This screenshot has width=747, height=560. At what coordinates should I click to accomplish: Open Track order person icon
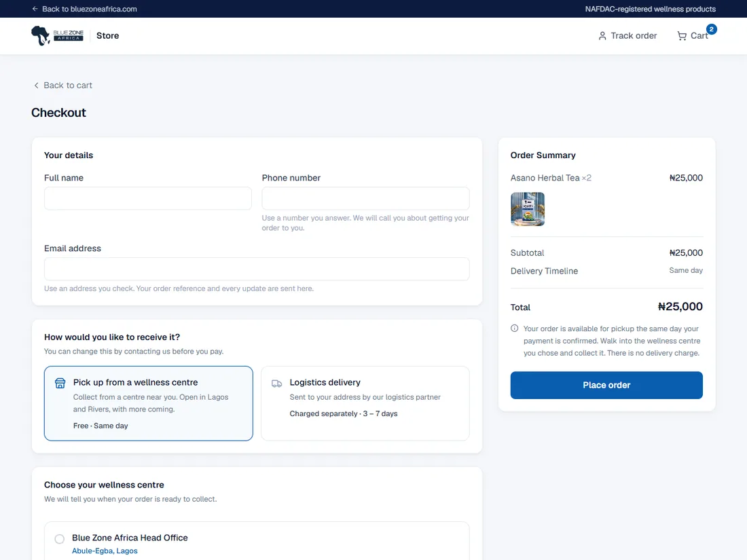(602, 36)
